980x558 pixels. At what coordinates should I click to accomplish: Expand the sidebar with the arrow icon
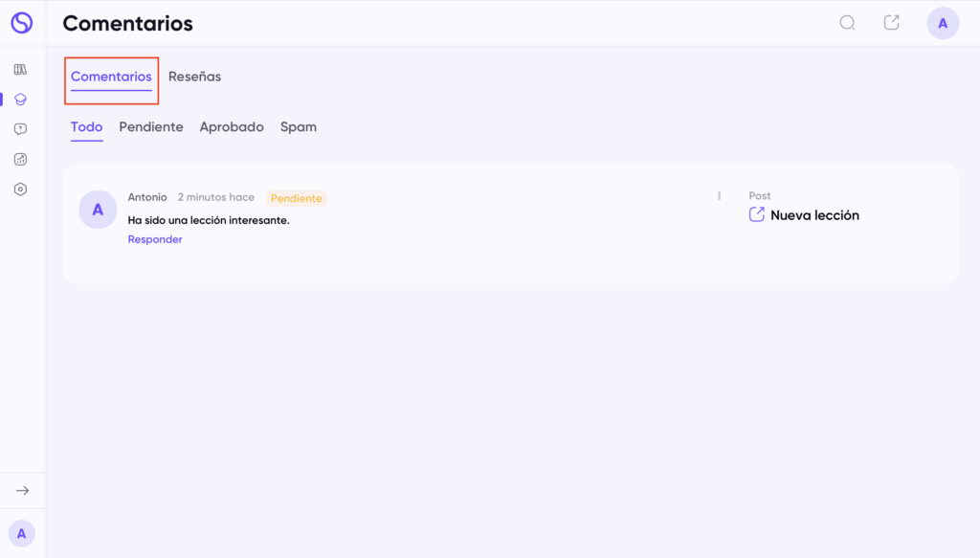click(x=22, y=491)
